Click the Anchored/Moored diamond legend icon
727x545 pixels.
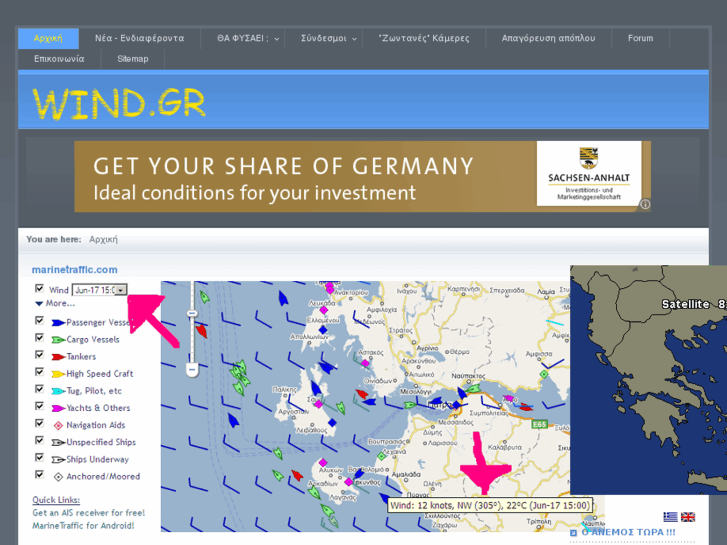[58, 477]
